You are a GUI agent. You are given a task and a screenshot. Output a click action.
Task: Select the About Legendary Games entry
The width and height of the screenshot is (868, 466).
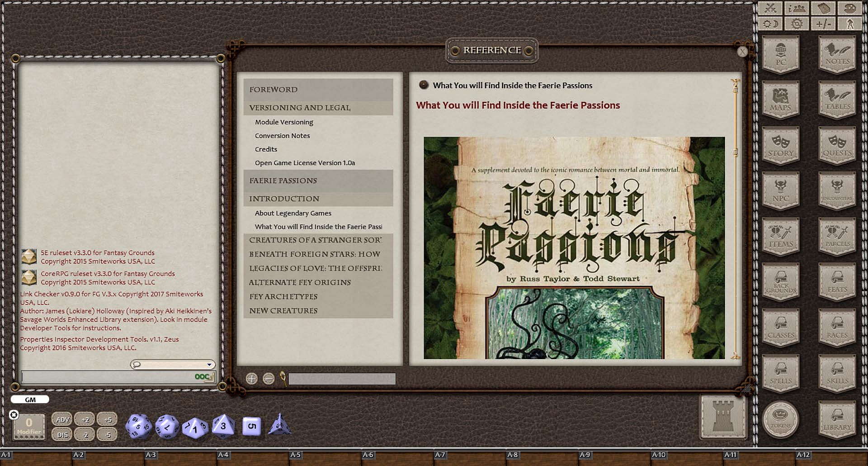coord(293,213)
